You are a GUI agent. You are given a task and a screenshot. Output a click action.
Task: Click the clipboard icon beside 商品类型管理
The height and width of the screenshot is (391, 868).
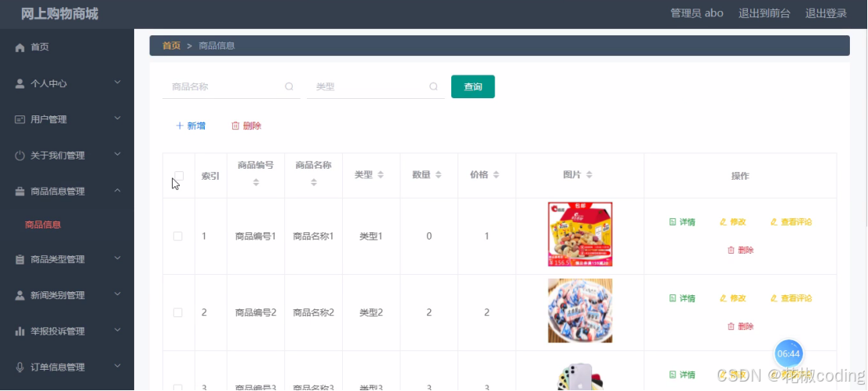point(20,259)
